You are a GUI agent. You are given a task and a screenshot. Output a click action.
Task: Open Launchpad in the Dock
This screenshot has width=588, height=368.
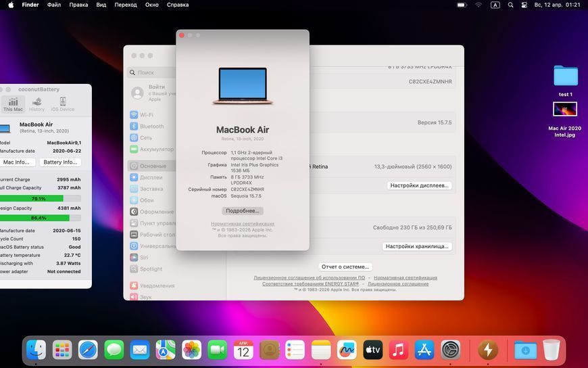[x=62, y=350]
